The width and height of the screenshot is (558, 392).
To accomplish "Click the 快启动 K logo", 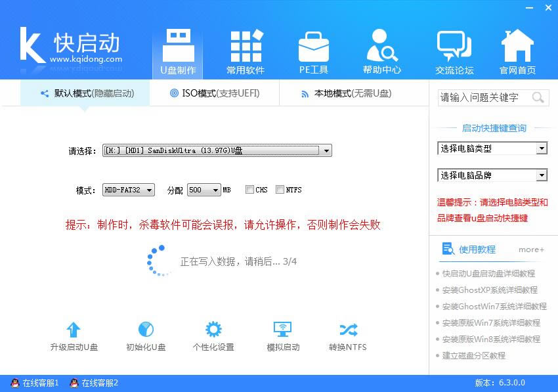I will point(33,45).
